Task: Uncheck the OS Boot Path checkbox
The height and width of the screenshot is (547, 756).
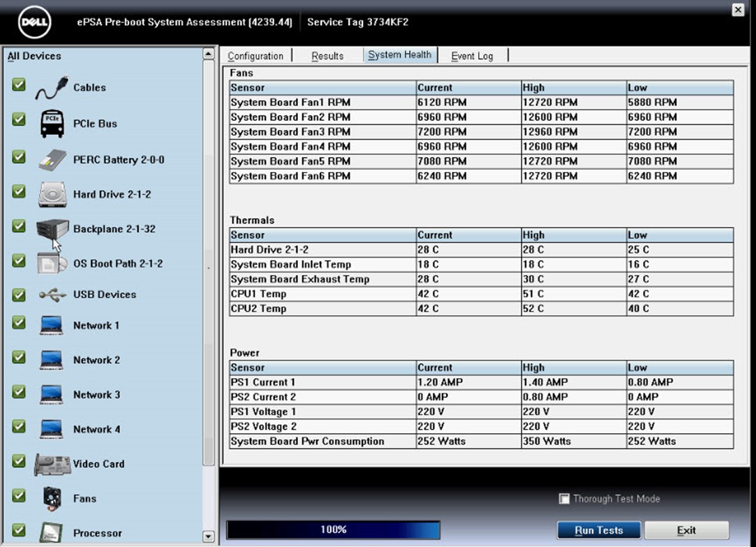Action: coord(19,261)
